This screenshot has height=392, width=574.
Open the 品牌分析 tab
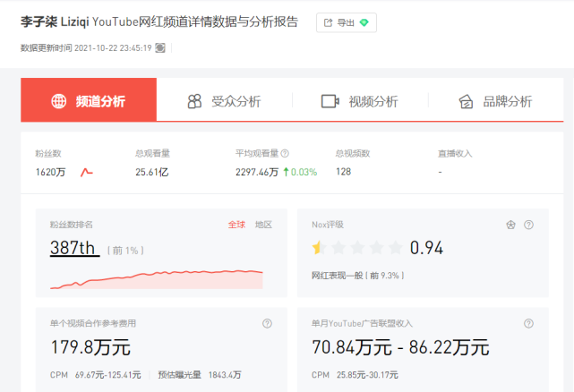pyautogui.click(x=496, y=101)
